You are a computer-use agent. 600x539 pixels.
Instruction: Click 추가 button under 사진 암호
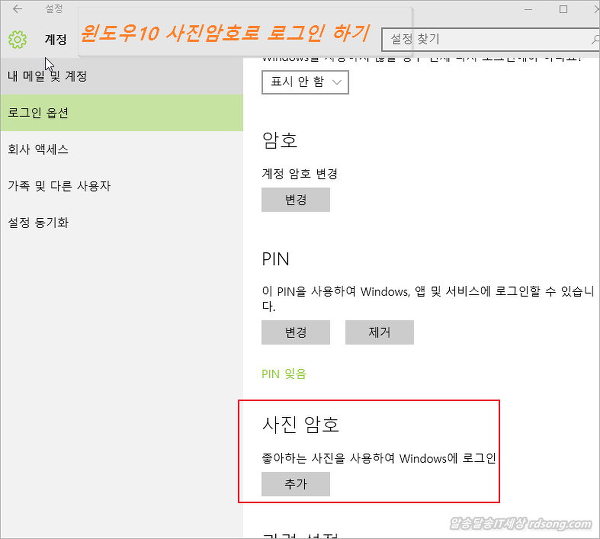click(x=295, y=484)
